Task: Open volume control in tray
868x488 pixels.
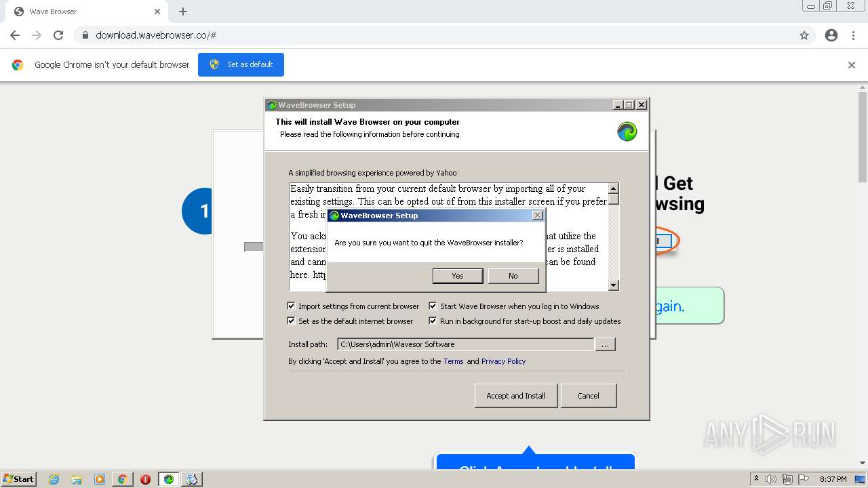Action: [x=771, y=479]
